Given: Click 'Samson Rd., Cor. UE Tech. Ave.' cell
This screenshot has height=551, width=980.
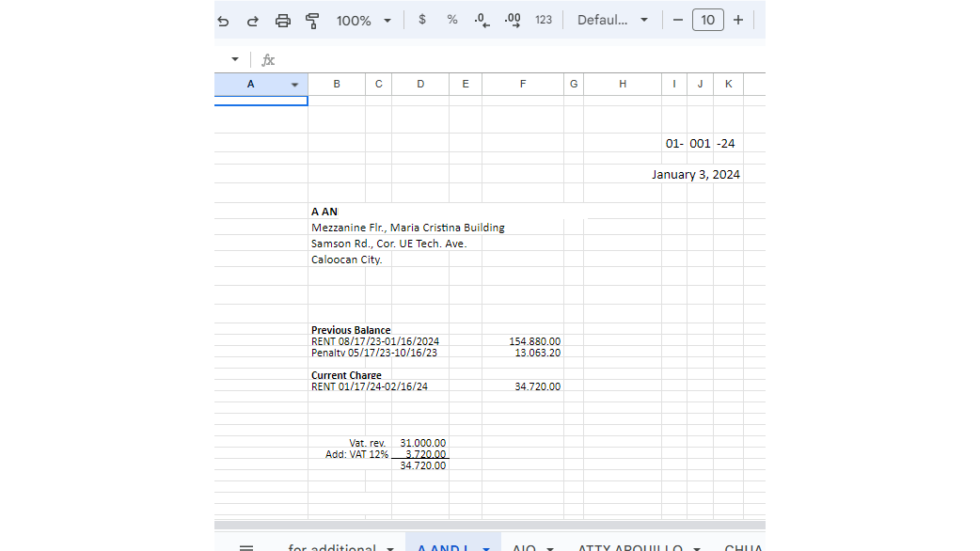Looking at the screenshot, I should click(388, 244).
